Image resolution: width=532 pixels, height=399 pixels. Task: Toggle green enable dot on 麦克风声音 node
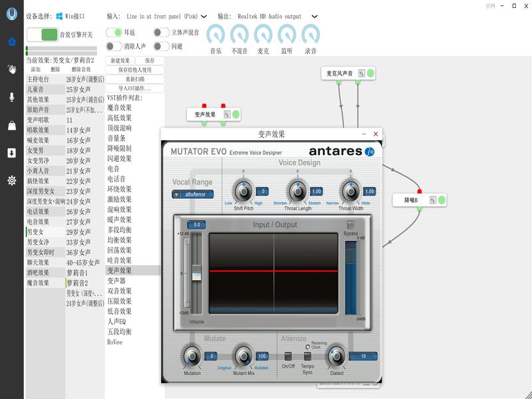(370, 73)
